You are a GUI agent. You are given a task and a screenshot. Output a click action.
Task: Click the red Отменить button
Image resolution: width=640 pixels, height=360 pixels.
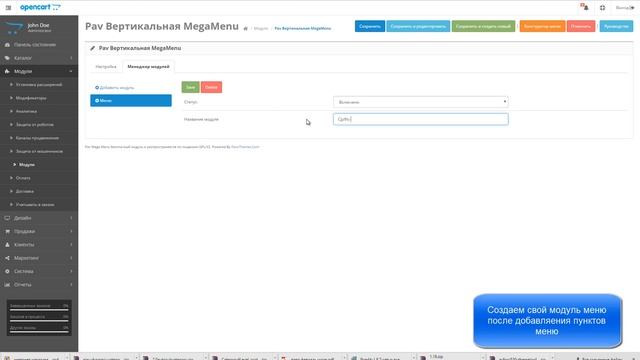[x=581, y=27]
